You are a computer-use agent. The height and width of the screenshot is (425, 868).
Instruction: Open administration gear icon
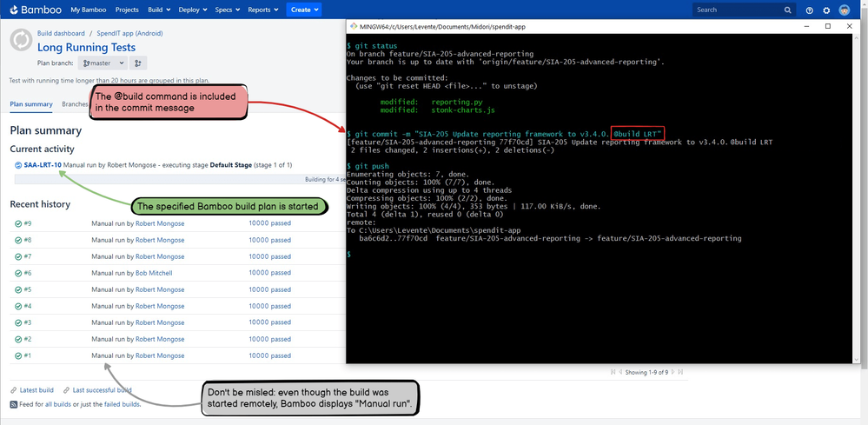[826, 10]
